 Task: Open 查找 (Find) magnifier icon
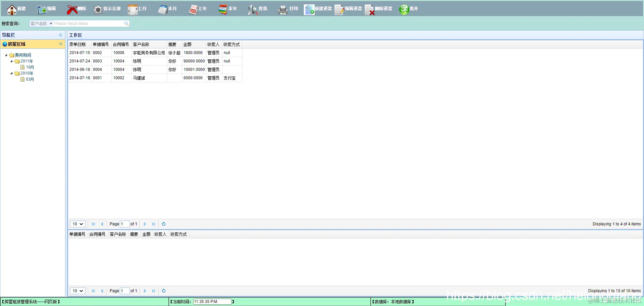(x=253, y=9)
